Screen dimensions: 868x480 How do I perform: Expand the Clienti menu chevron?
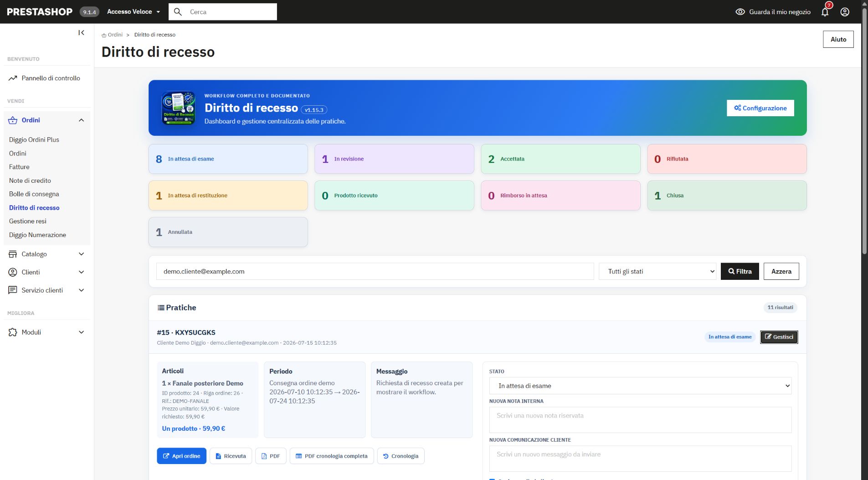click(x=81, y=272)
